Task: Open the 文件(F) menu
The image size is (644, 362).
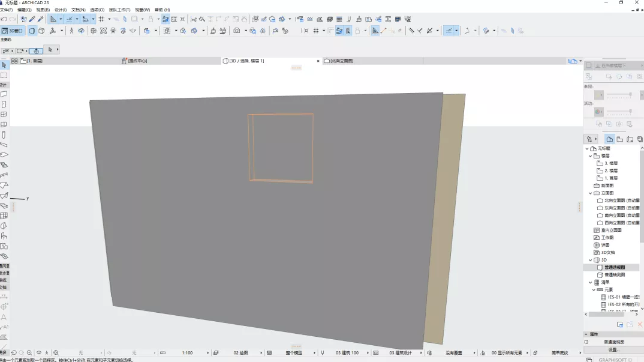Action: pos(6,10)
